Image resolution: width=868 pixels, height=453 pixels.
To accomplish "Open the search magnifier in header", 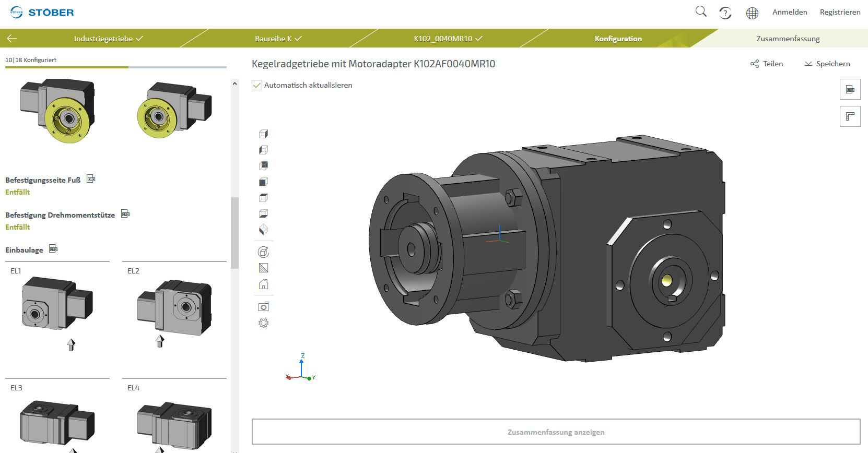I will click(701, 12).
